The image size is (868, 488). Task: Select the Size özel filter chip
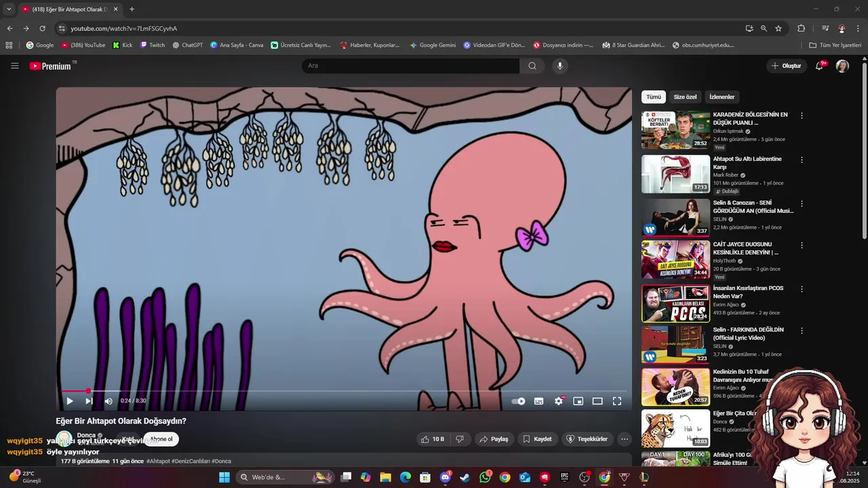(x=685, y=97)
